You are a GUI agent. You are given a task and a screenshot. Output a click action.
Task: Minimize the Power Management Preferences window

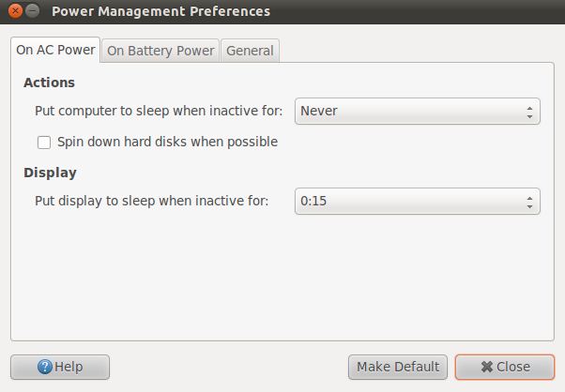[x=33, y=11]
